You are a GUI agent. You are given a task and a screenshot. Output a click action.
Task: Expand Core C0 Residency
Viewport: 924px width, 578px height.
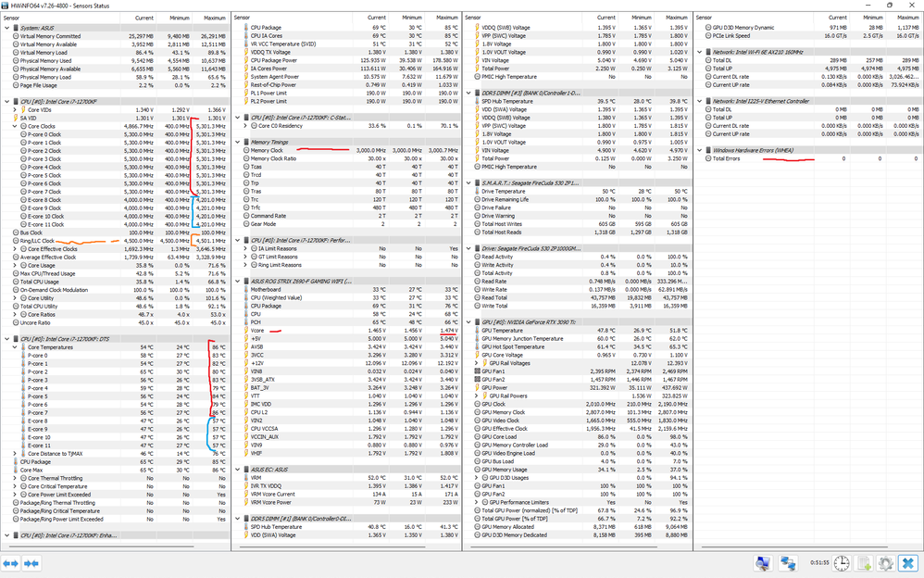[245, 126]
